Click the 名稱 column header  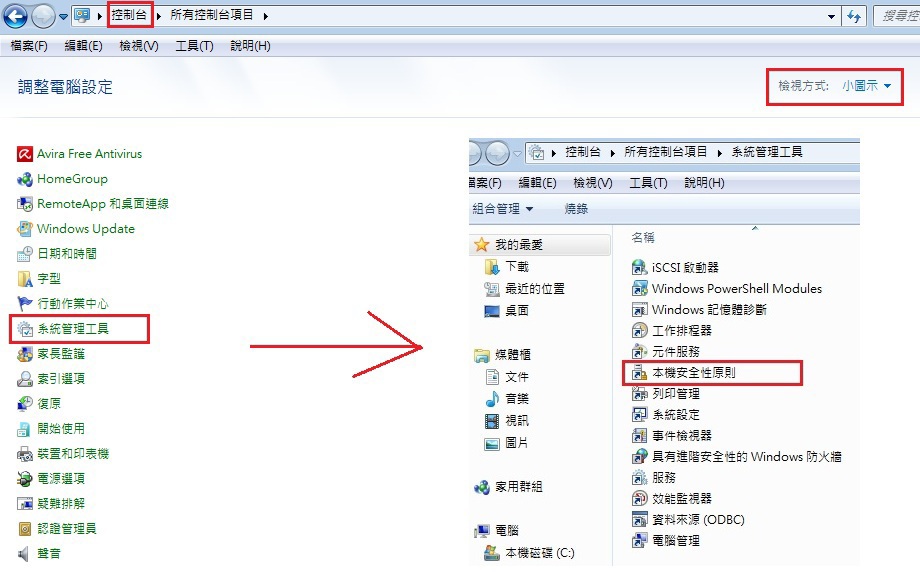pos(642,238)
